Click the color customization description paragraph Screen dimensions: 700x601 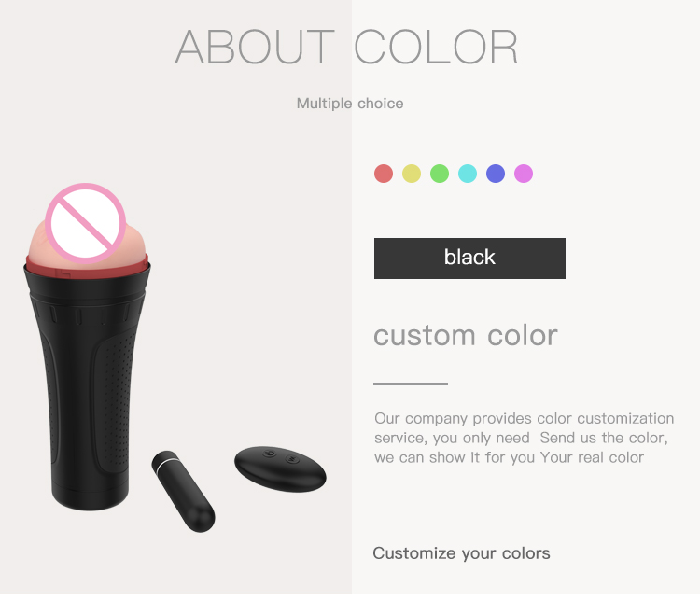click(x=525, y=438)
